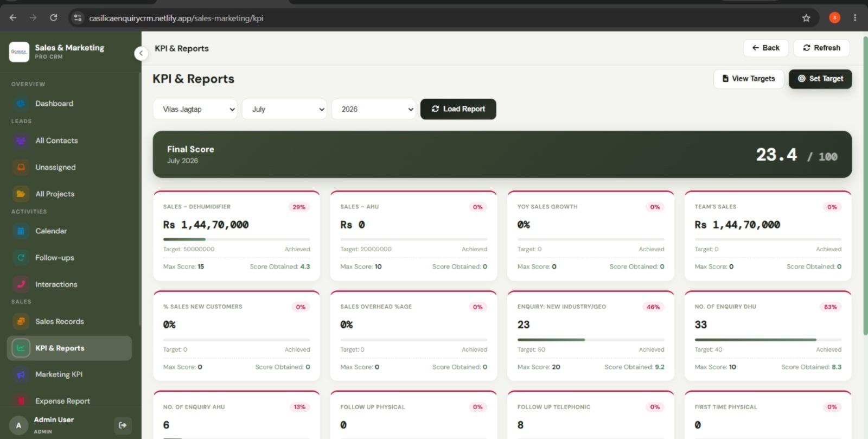Navigate to All Projects
This screenshot has width=868, height=439.
[x=69, y=194]
